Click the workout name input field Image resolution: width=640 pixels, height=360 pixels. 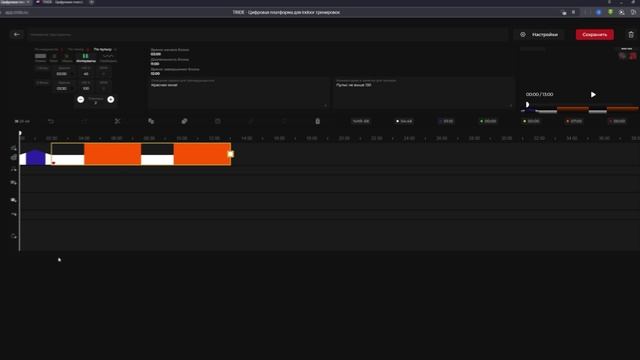[267, 35]
